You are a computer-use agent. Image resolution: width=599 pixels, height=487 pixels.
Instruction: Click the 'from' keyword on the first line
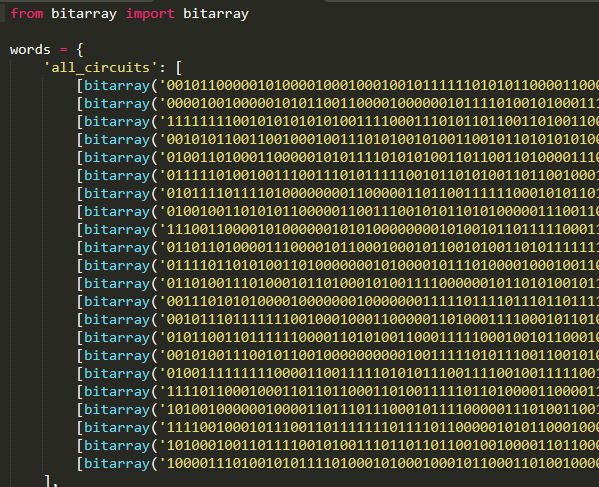coord(27,14)
